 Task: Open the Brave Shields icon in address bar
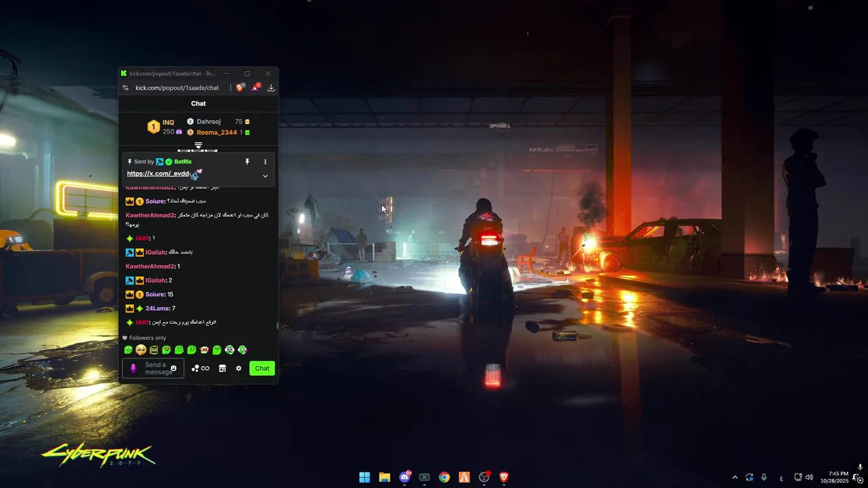click(240, 87)
